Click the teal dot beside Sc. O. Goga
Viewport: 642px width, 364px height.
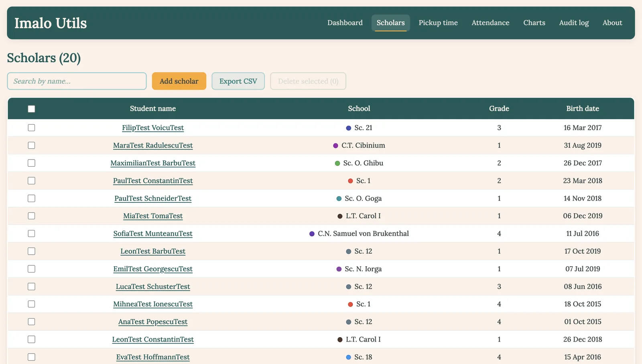[x=339, y=198]
